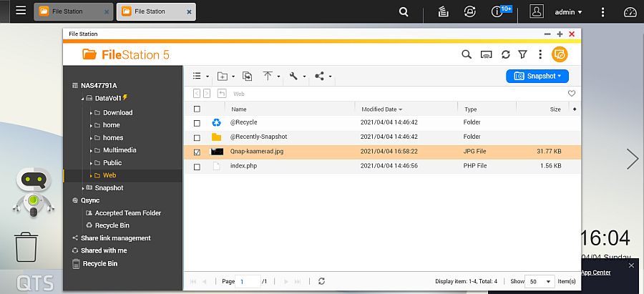Close the first File Station tab
This screenshot has width=644, height=294.
107,12
